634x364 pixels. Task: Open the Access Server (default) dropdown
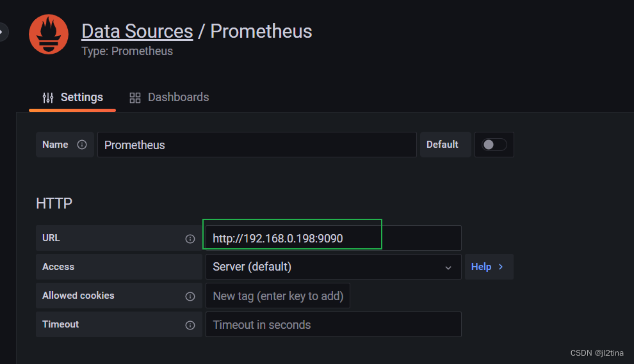point(327,267)
